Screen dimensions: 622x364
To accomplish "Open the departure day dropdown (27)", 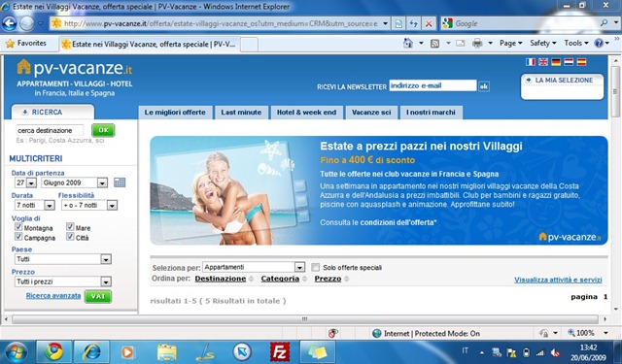I will [32, 183].
